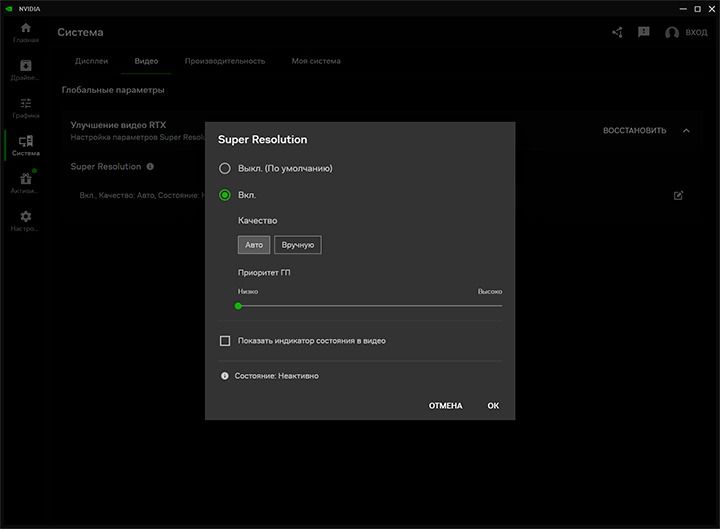
Task: Click the Глобальные параметры heading
Action: point(113,90)
